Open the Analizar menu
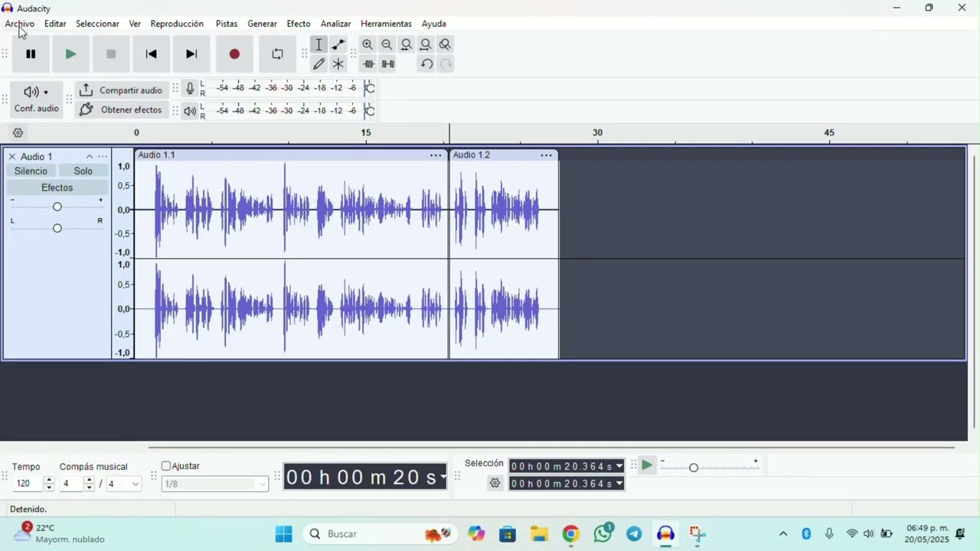Screen dimensions: 980x551 [x=335, y=24]
